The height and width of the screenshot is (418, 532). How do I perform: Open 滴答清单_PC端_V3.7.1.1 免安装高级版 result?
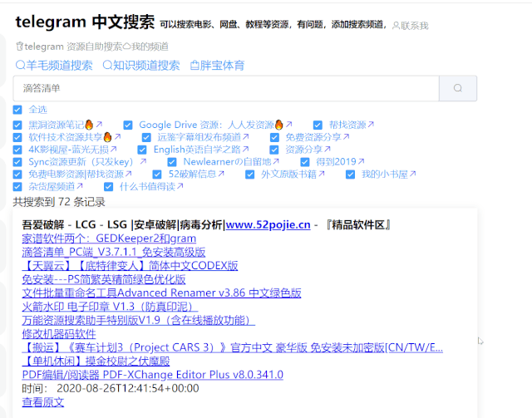114,252
